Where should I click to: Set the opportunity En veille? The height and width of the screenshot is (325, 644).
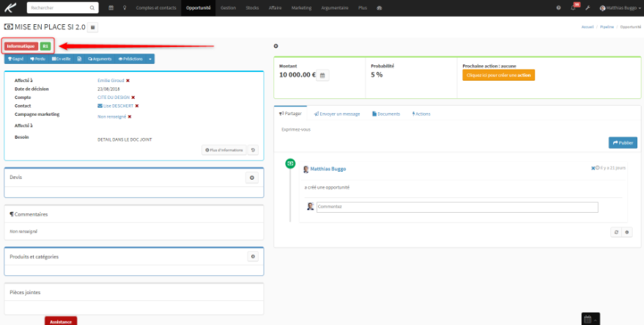click(62, 59)
